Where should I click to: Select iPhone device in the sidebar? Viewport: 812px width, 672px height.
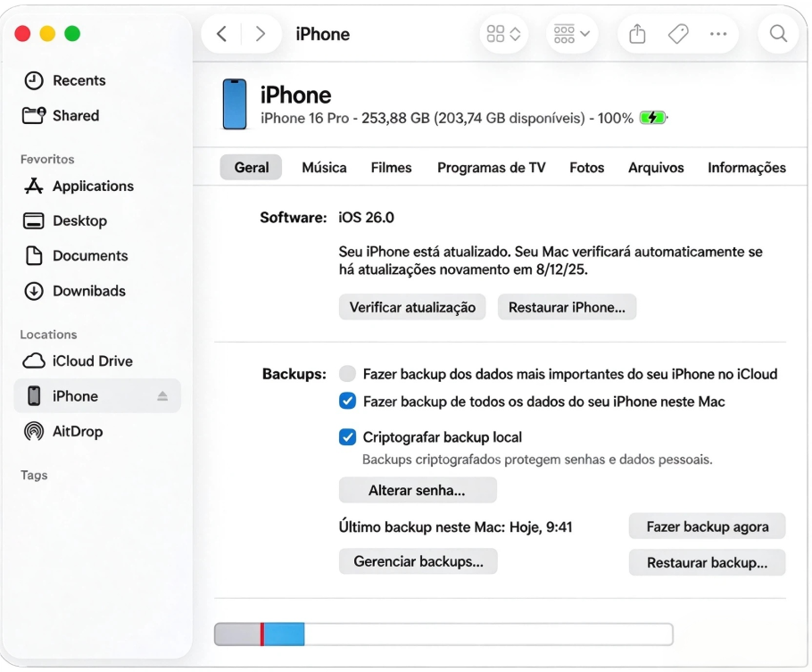click(97, 396)
